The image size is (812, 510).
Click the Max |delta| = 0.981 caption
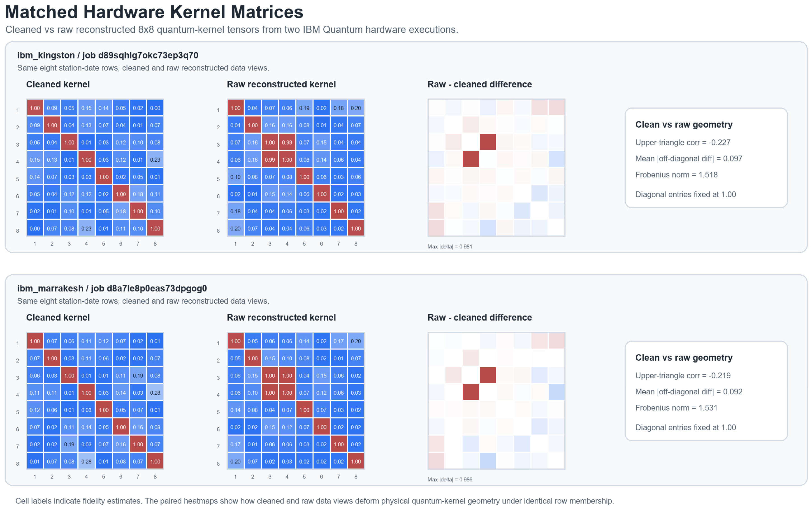450,247
